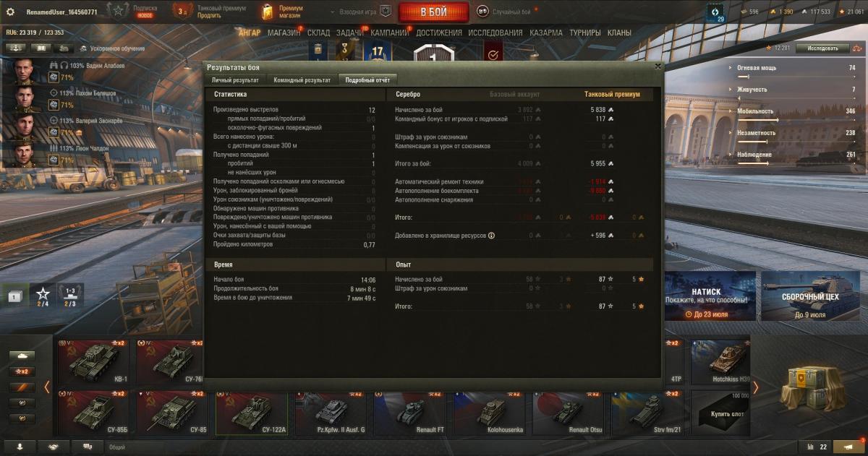Viewport: 868px width, 456px height.
Task: Expand the Огневая мощь parameter section
Action: [794, 68]
